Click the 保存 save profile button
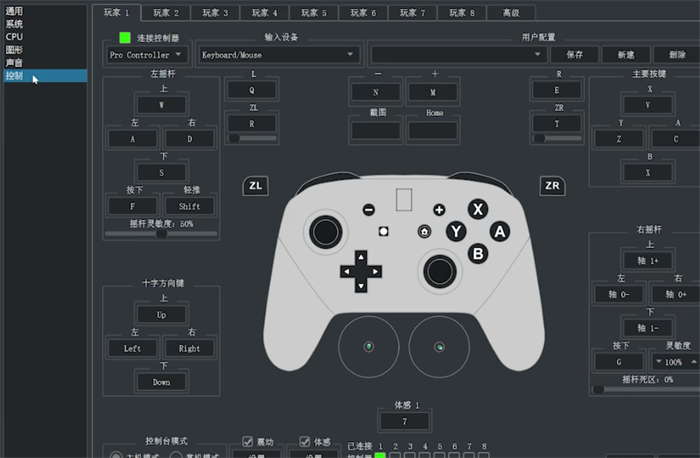 [x=575, y=55]
